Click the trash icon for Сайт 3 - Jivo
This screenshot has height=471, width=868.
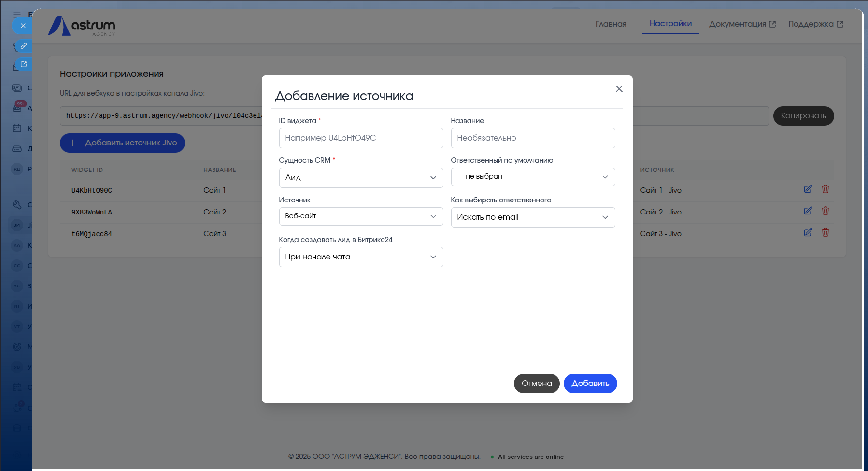point(825,233)
